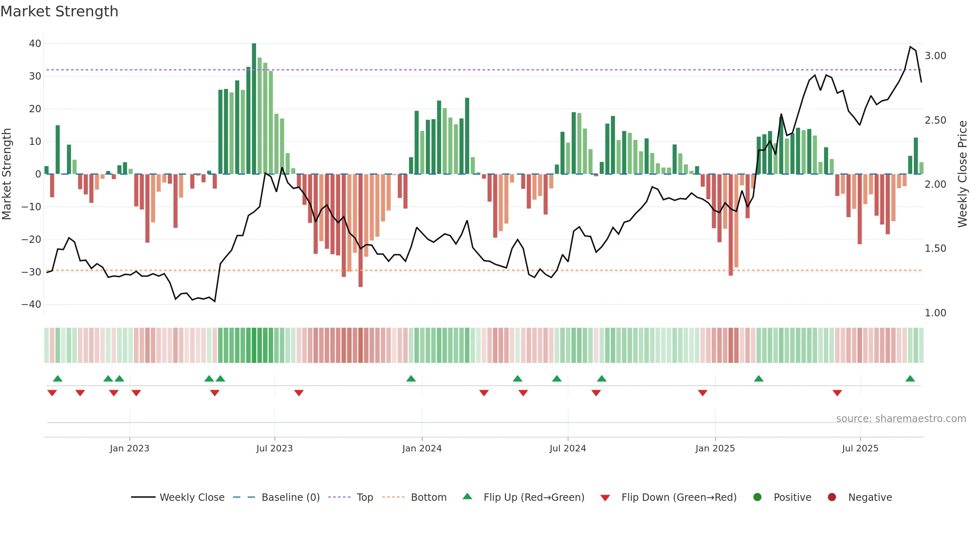The width and height of the screenshot is (980, 551).
Task: Click the flip-down marker just before Jan 2025
Action: (703, 393)
